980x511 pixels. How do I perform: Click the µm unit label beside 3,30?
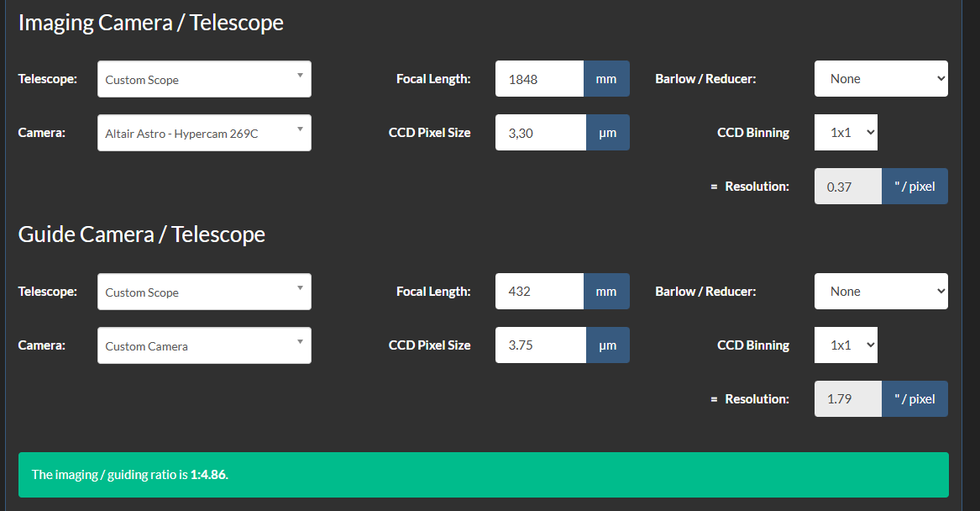coord(607,133)
